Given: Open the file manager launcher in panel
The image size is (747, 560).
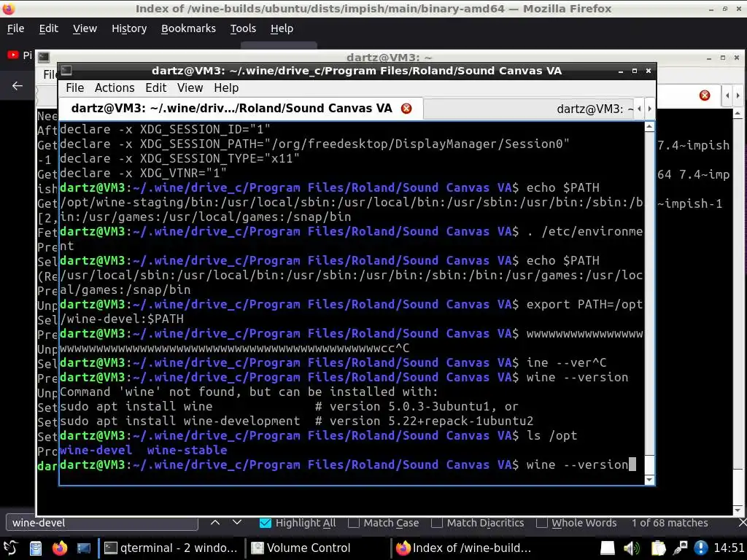Looking at the screenshot, I should point(36,548).
